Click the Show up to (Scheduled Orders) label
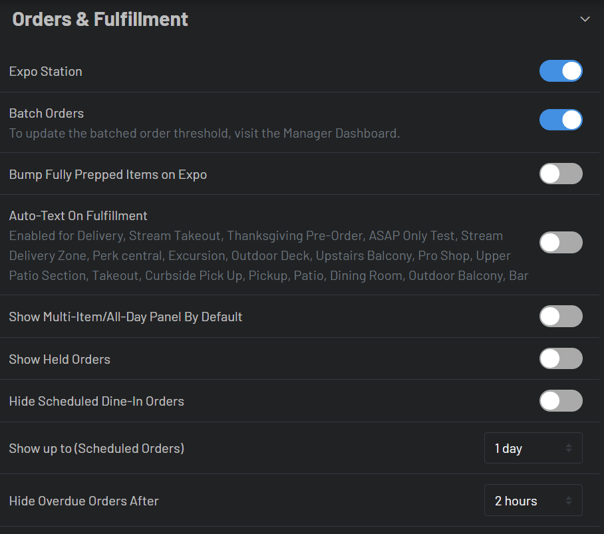 point(97,448)
